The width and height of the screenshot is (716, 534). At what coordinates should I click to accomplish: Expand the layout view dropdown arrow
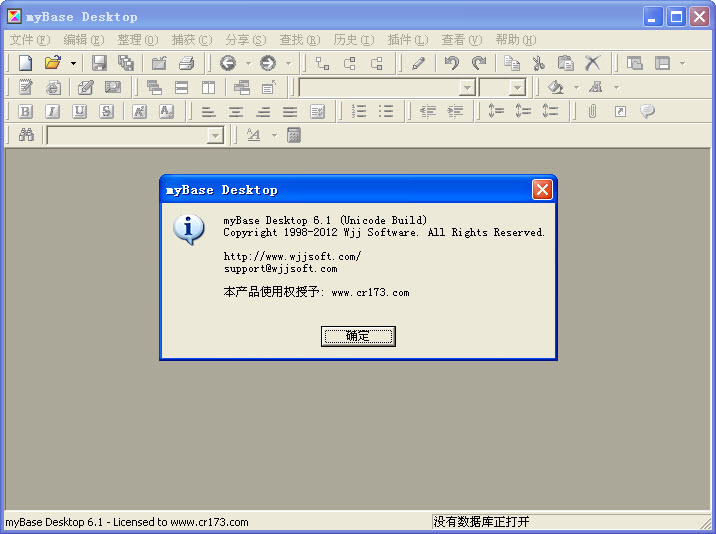[x=683, y=63]
